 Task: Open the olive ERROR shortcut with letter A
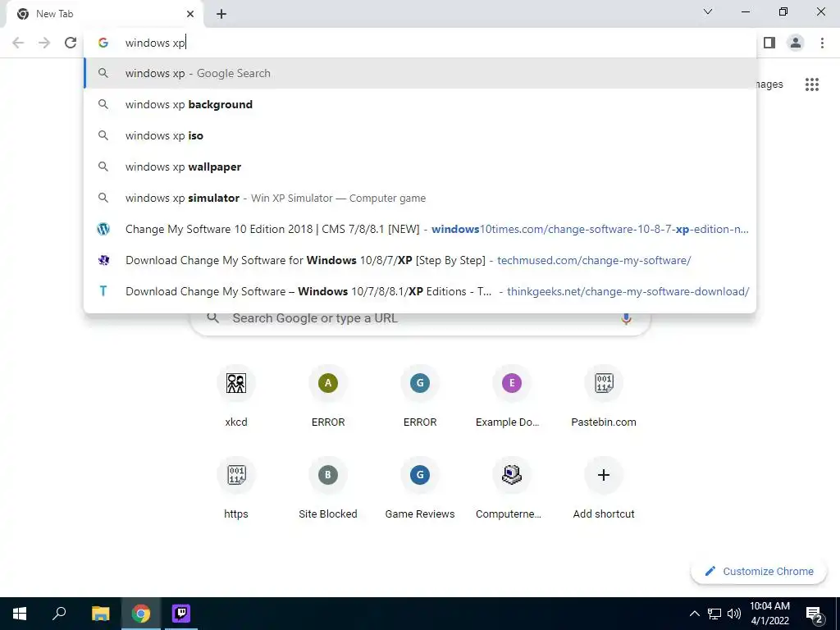[328, 396]
